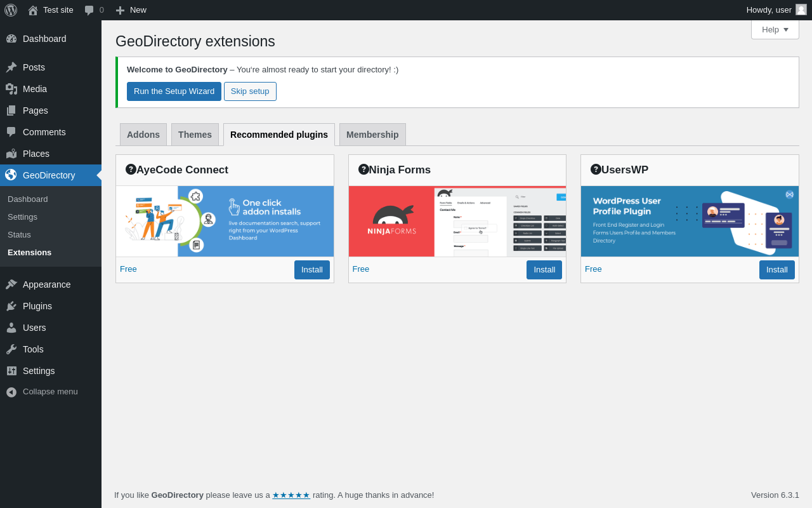Click the Users person icon
This screenshot has height=508, width=812.
pos(11,328)
